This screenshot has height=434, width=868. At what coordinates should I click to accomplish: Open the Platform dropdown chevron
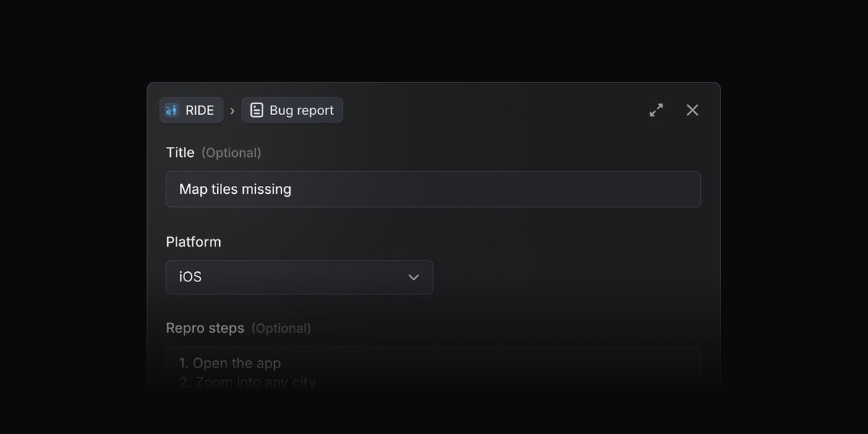tap(413, 277)
